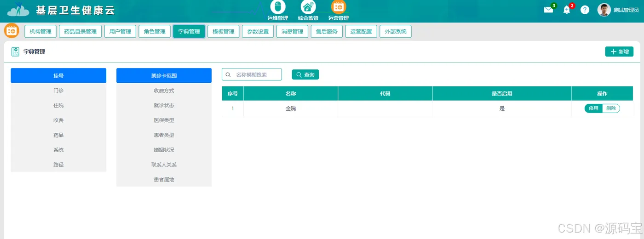The height and width of the screenshot is (239, 644).
Task: Open the 运营配置 tab
Action: pyautogui.click(x=361, y=31)
